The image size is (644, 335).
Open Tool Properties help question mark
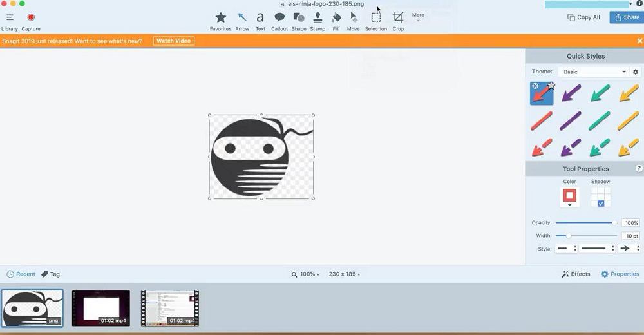639,168
